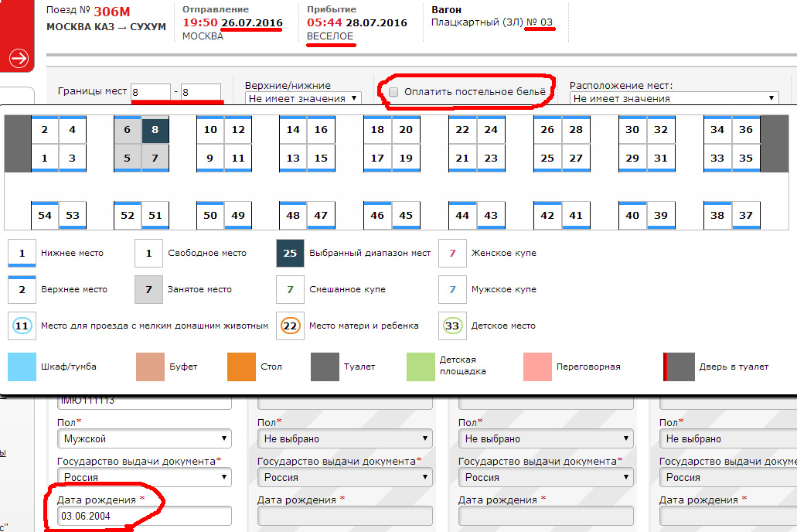
Task: Pick seat 25 lower berth
Action: pyautogui.click(x=547, y=159)
